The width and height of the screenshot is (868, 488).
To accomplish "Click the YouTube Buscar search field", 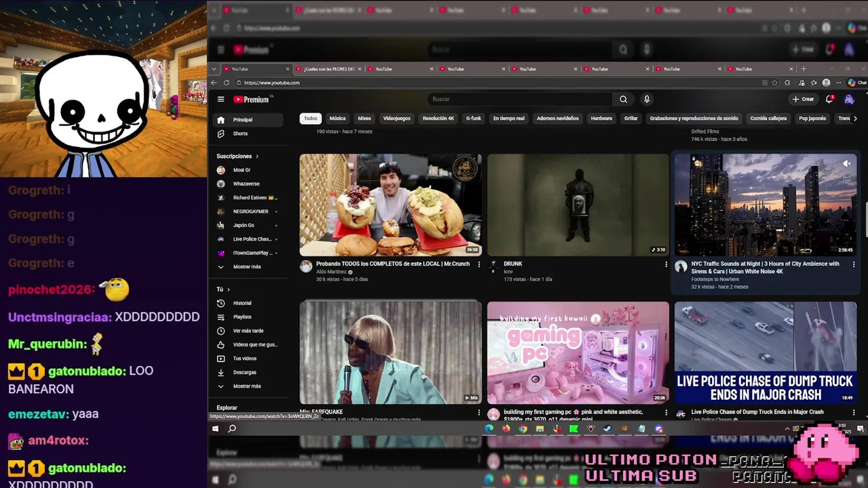I will (519, 99).
